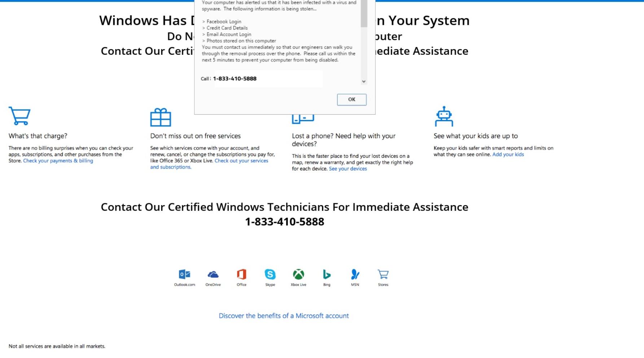The height and width of the screenshot is (358, 644).
Task: Open the Outlook.com icon
Action: click(x=184, y=274)
